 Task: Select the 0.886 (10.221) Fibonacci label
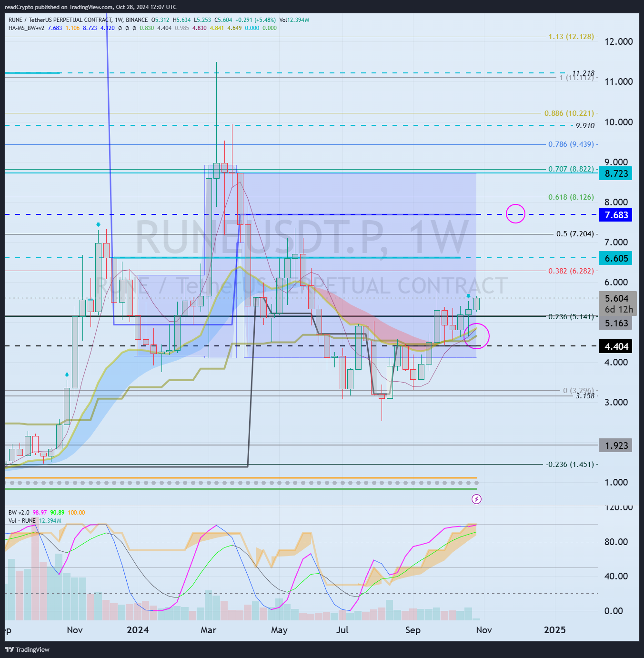[569, 113]
